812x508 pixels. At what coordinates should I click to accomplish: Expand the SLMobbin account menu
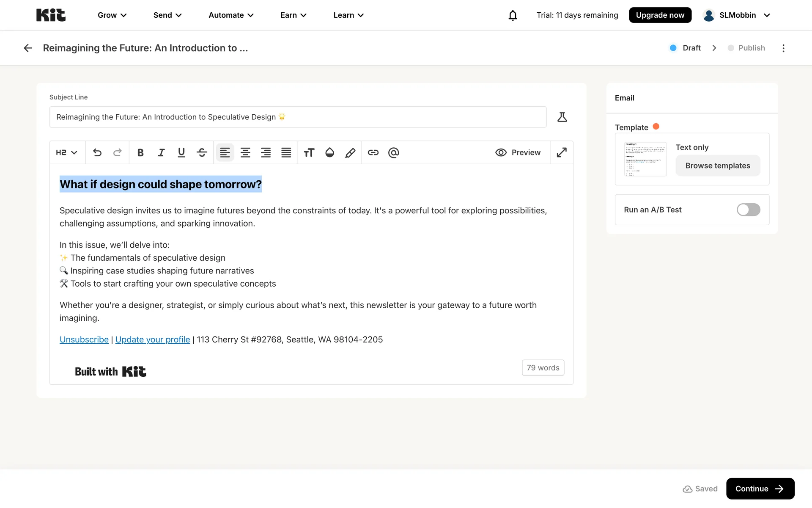pos(737,15)
